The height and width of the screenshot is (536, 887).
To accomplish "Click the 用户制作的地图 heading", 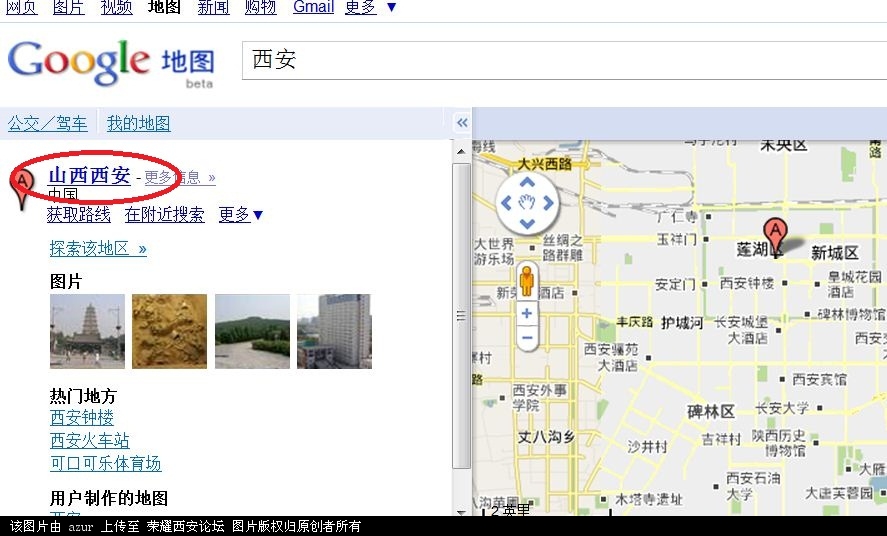I will (109, 498).
